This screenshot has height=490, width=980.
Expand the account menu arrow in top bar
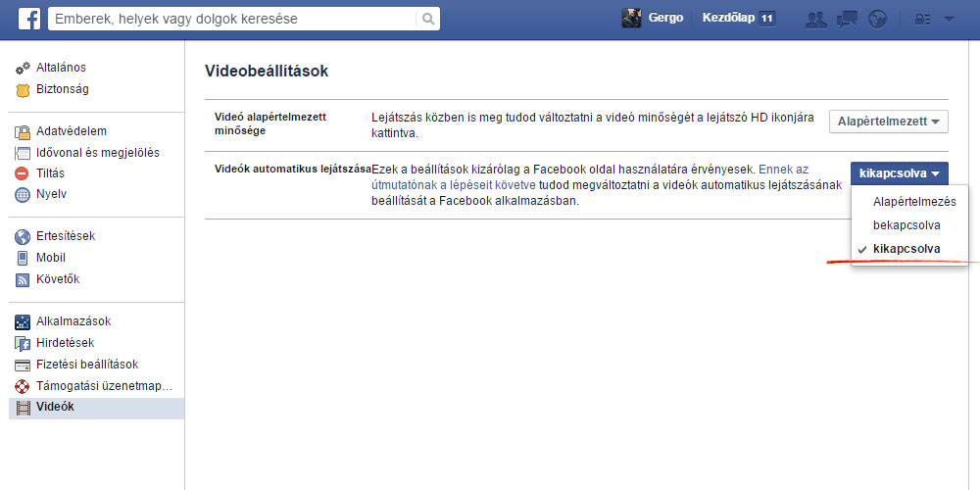949,19
